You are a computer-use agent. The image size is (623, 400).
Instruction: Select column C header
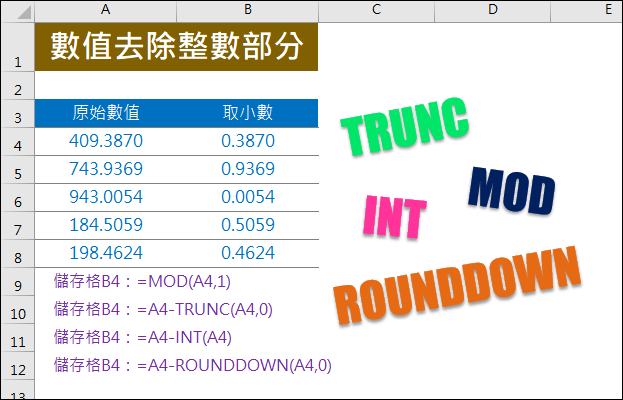coord(376,10)
